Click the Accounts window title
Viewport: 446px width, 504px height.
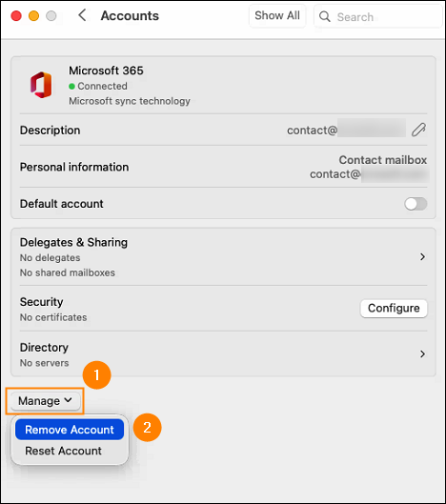click(130, 16)
